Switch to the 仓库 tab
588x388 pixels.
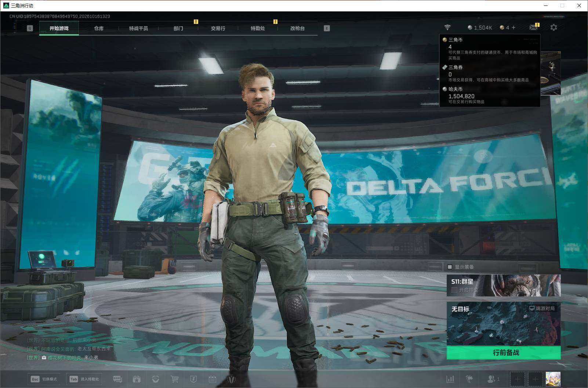coord(99,28)
